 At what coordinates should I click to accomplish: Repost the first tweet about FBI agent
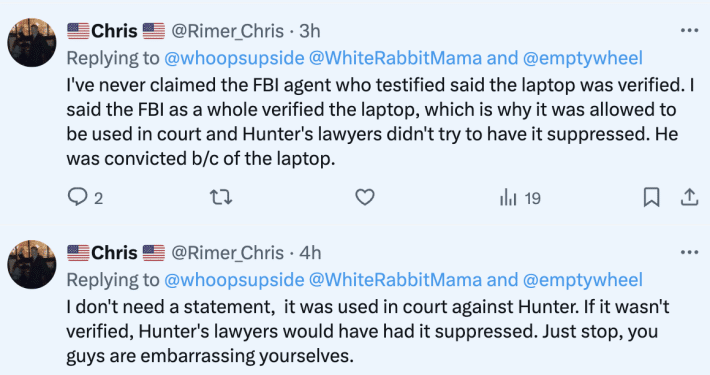tap(221, 197)
